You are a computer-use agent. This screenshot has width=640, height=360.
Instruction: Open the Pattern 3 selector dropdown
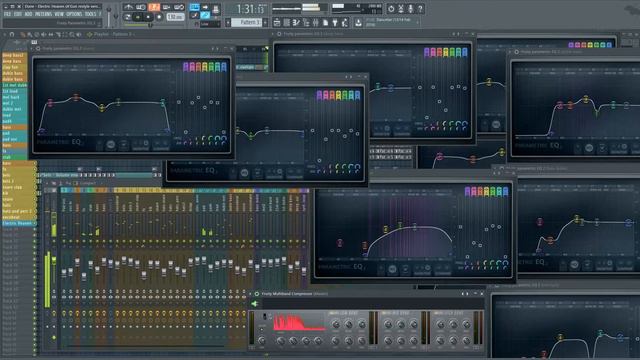click(247, 22)
